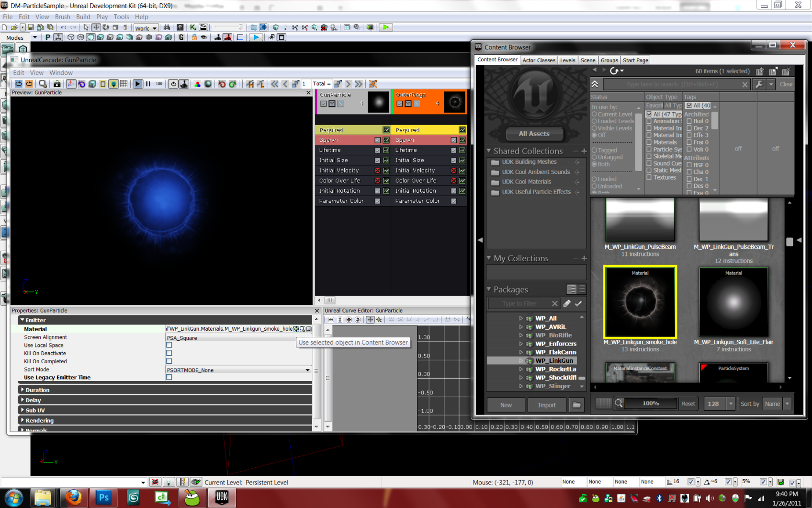Select the M_WP_Linkgun_Soft_Lite_Flair material thumbnail
Image resolution: width=812 pixels, height=508 pixels.
[x=733, y=302]
